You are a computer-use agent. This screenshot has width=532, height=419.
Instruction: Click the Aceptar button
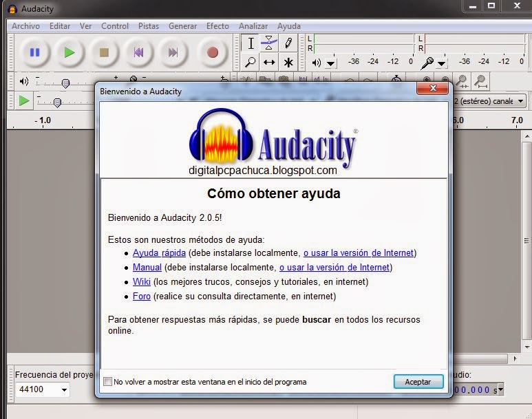[418, 382]
